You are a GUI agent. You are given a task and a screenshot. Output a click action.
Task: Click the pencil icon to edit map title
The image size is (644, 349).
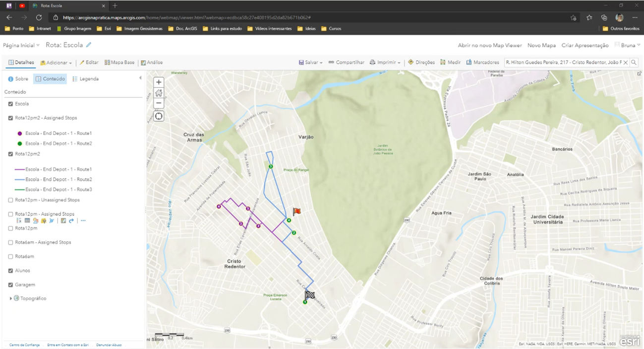(x=89, y=45)
